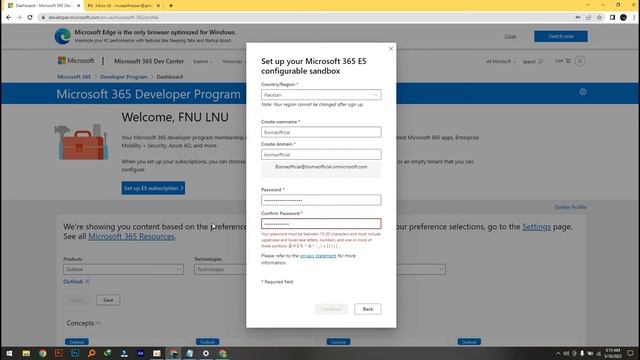The height and width of the screenshot is (360, 640).
Task: Open the site Search
Action: (x=533, y=62)
